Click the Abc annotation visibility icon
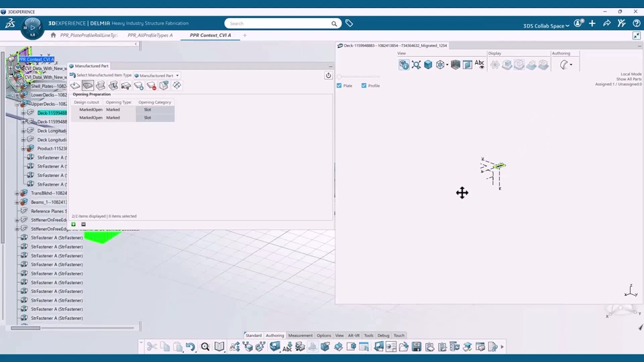The height and width of the screenshot is (362, 644). tap(479, 64)
